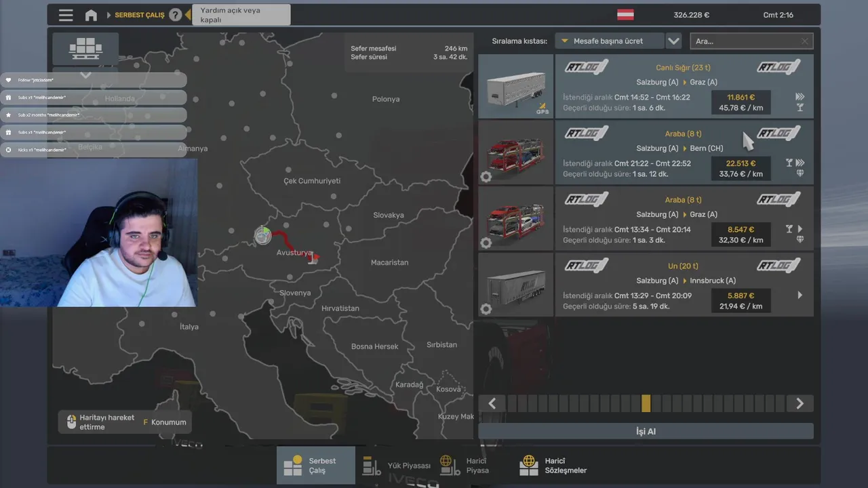Image resolution: width=868 pixels, height=488 pixels.
Task: Select the Canlı Sığır (23 t) job
Action: tap(684, 86)
